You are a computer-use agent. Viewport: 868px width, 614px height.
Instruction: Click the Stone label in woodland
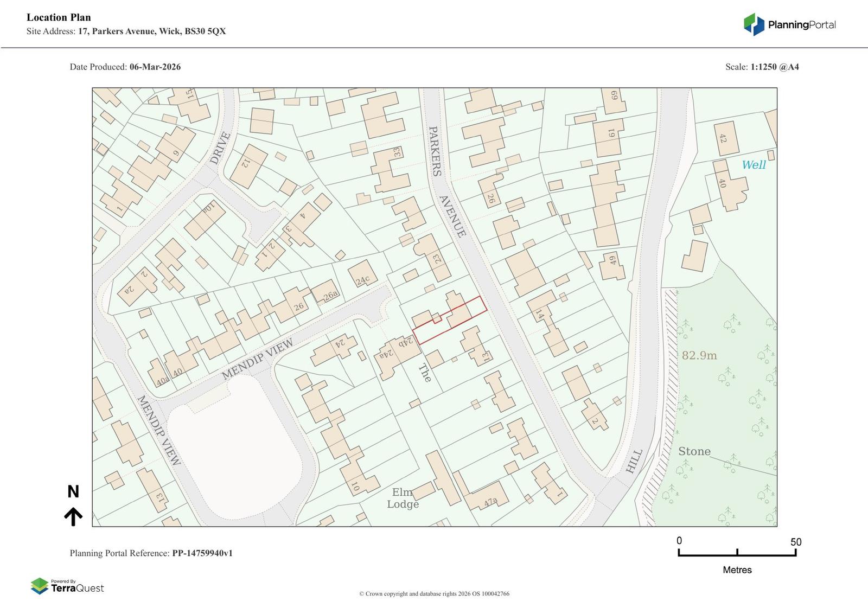(x=694, y=451)
